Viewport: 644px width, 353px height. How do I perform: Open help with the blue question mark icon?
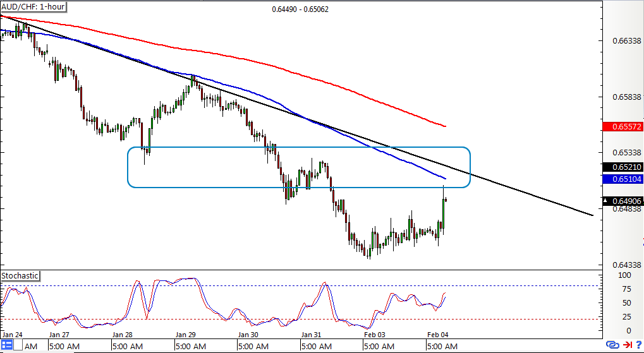point(640,345)
